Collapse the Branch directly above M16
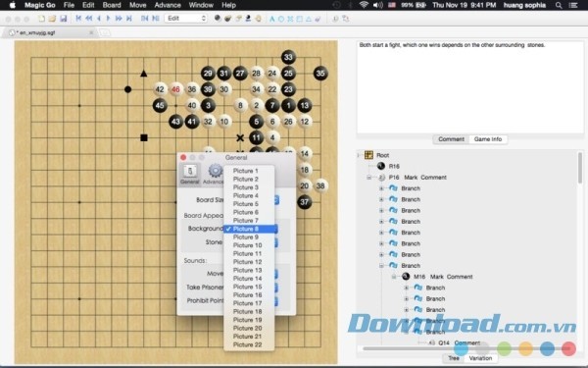 click(x=381, y=266)
